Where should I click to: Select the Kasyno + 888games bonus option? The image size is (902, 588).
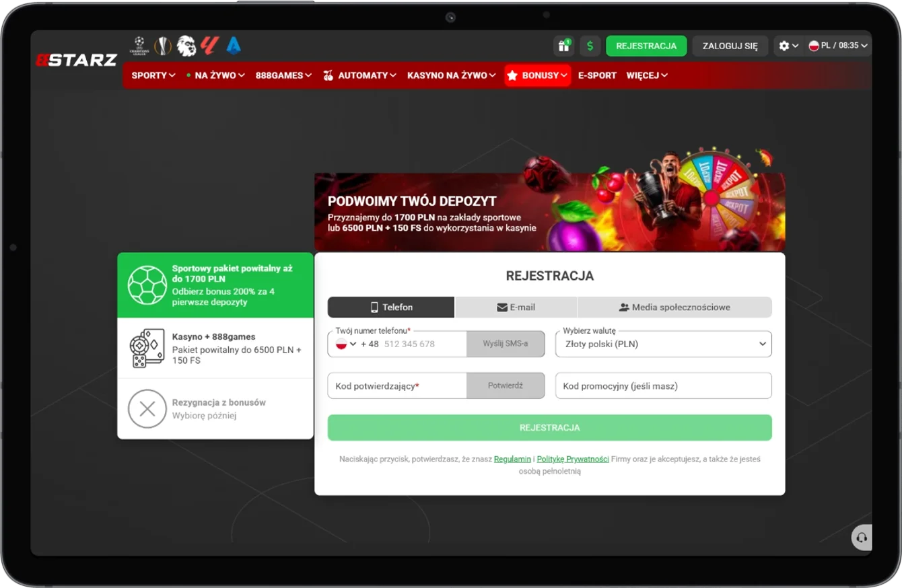pos(215,348)
